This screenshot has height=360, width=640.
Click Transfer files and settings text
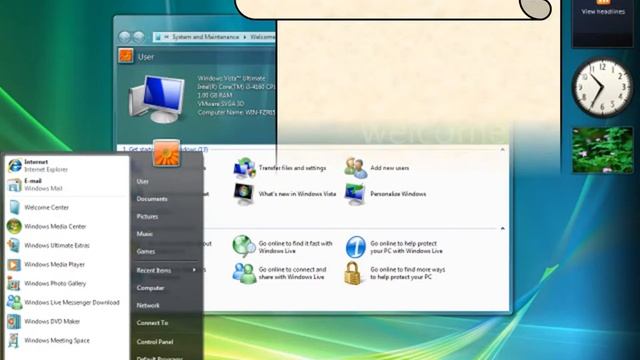292,168
